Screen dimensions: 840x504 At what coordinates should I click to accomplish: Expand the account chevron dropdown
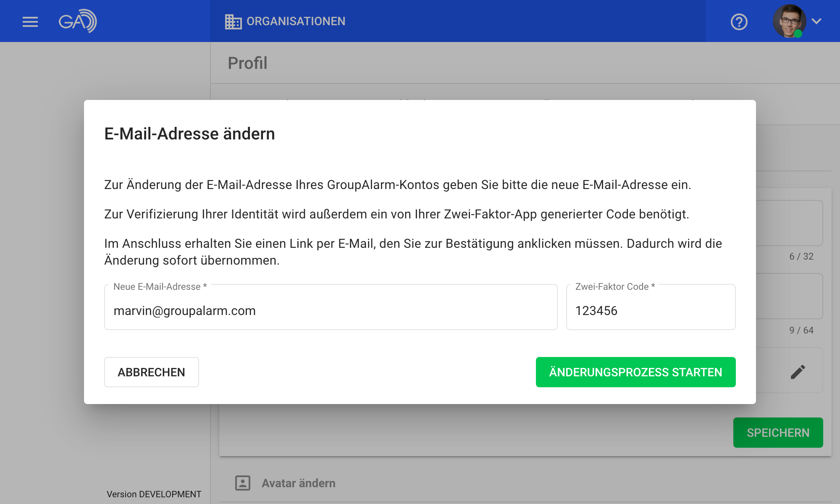(x=816, y=21)
